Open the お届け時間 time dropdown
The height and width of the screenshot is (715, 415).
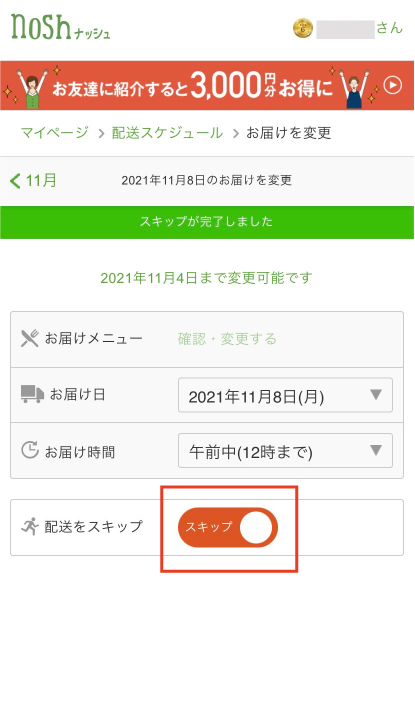click(x=285, y=451)
